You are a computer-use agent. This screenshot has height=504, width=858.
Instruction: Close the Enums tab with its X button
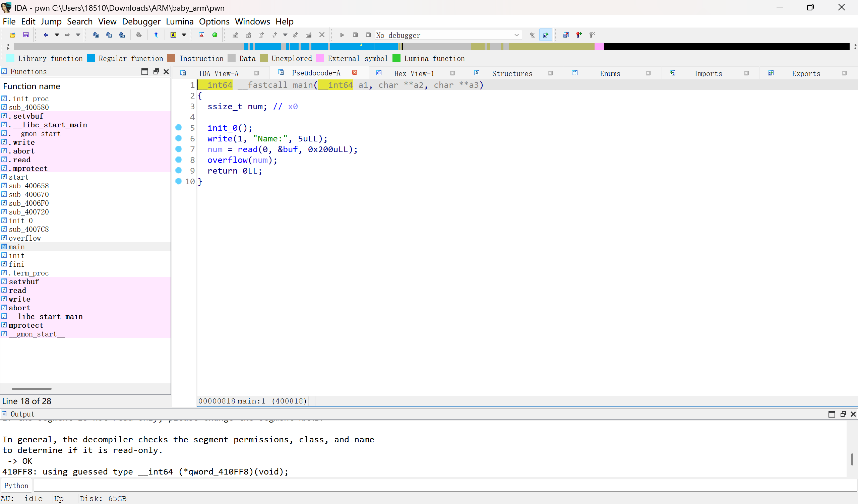pos(648,73)
